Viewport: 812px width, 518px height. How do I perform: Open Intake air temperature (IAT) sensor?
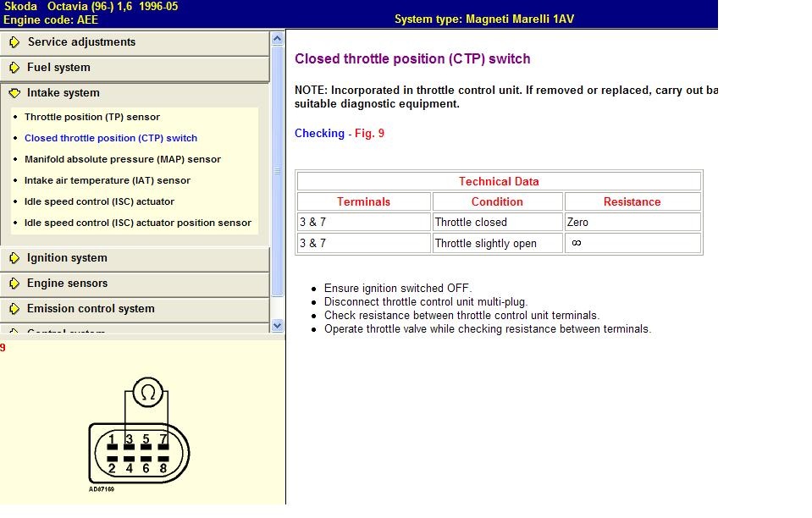[x=108, y=180]
